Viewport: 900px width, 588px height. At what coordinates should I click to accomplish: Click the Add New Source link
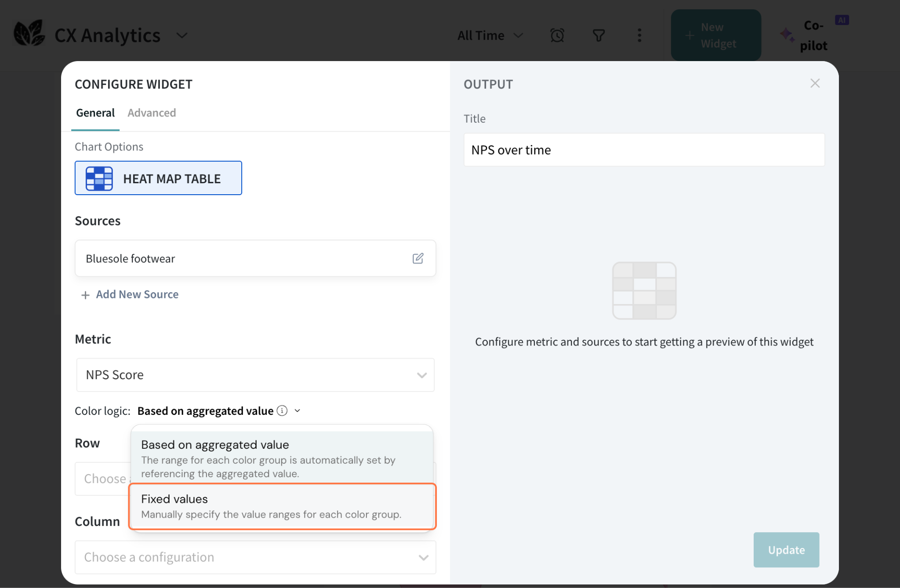pyautogui.click(x=137, y=294)
